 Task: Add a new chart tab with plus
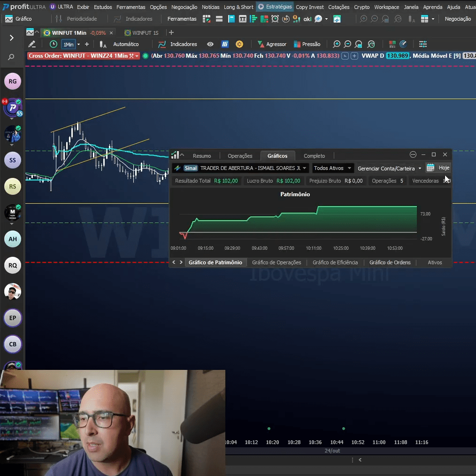171,33
